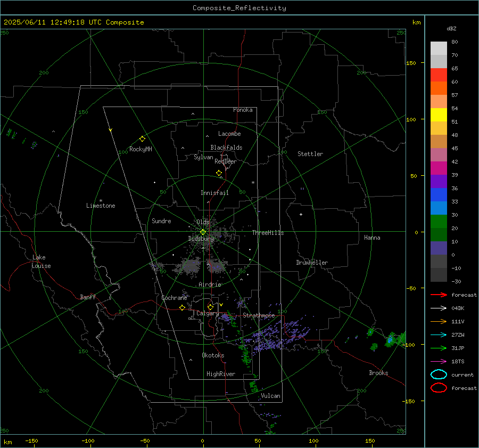Click the Calgary city label

(208, 313)
